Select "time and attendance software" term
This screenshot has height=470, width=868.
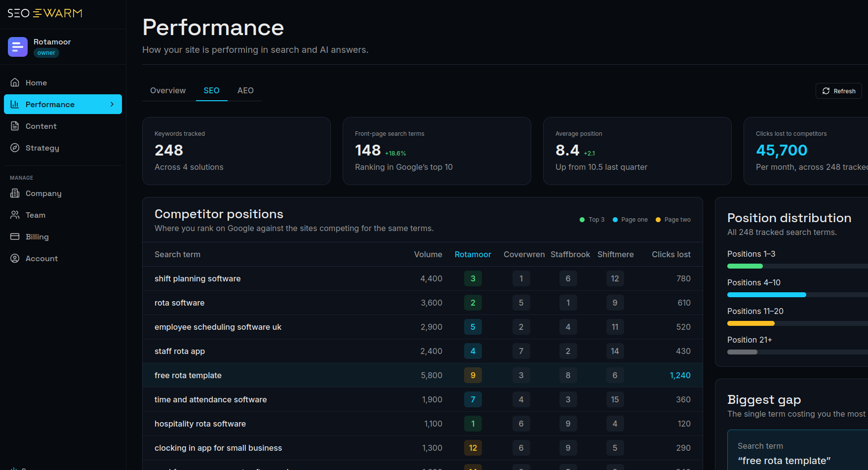(x=210, y=399)
